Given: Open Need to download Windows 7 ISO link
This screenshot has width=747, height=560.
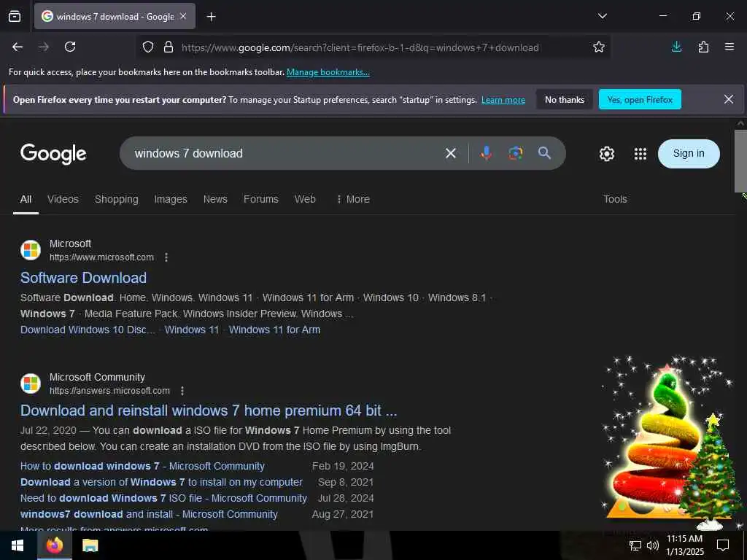Looking at the screenshot, I should 163,498.
